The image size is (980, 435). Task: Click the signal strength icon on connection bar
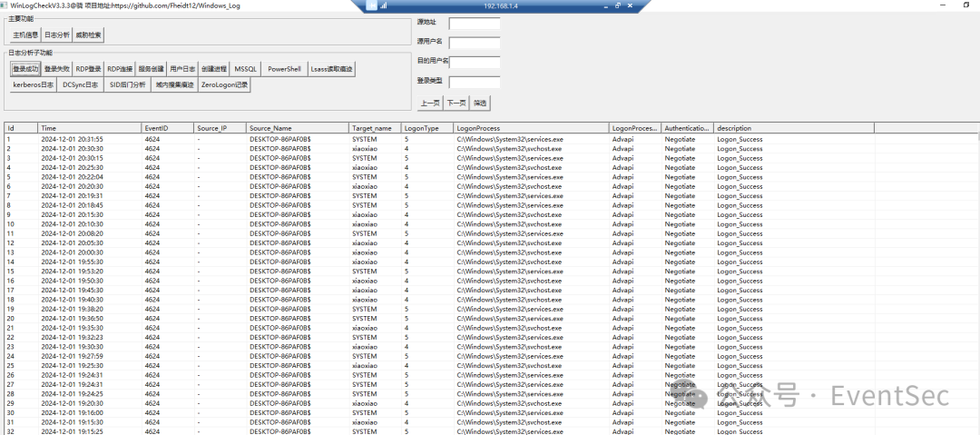tap(382, 5)
